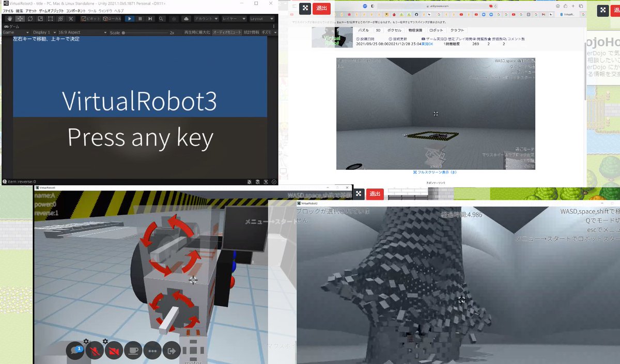This screenshot has height=364, width=620.
Task: Click the check-circle icon in Unity status bar
Action: pos(274,182)
